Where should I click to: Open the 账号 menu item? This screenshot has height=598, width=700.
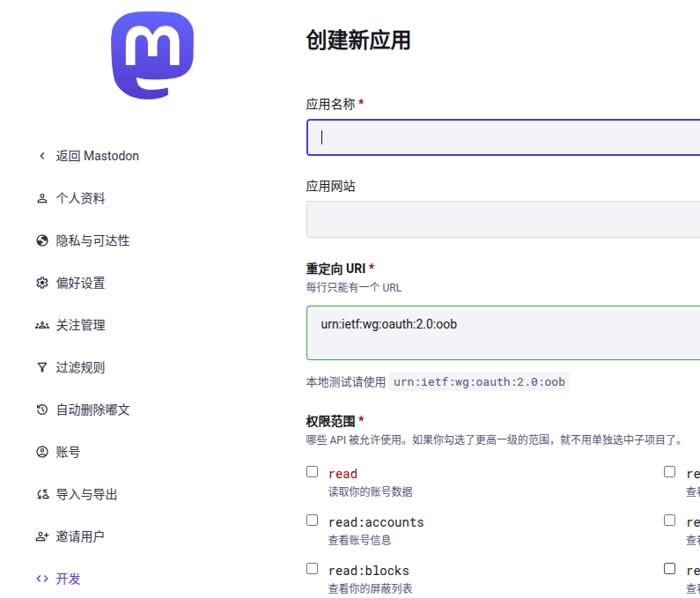point(69,452)
